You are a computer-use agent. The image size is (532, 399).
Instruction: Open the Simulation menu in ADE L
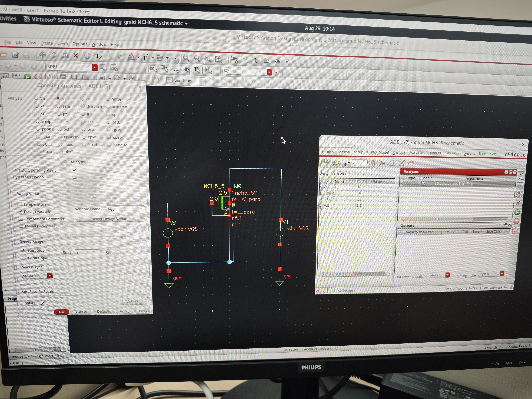click(452, 153)
